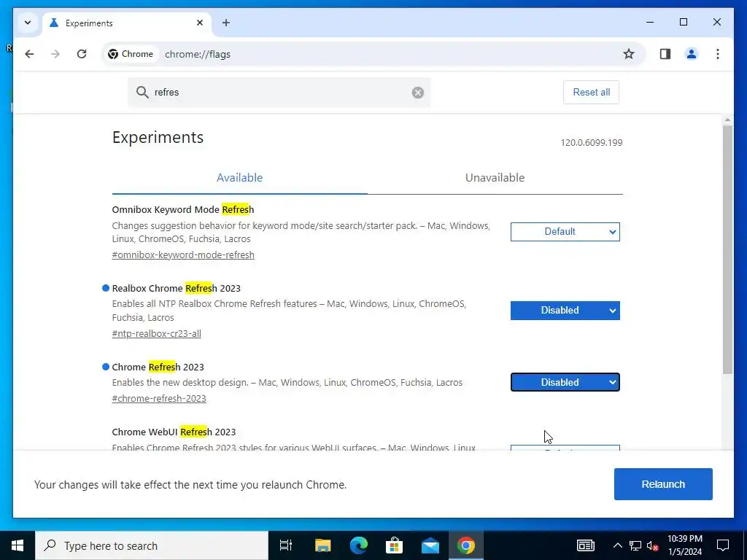Image resolution: width=747 pixels, height=560 pixels.
Task: Click the page vertical scrollbar thumb
Action: click(727, 249)
